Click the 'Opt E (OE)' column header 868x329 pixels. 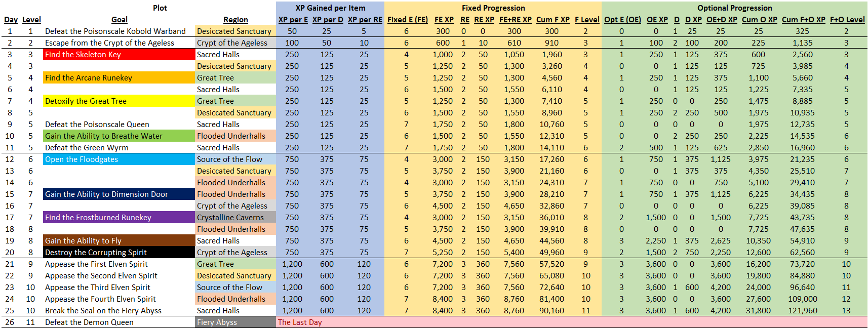click(x=622, y=20)
